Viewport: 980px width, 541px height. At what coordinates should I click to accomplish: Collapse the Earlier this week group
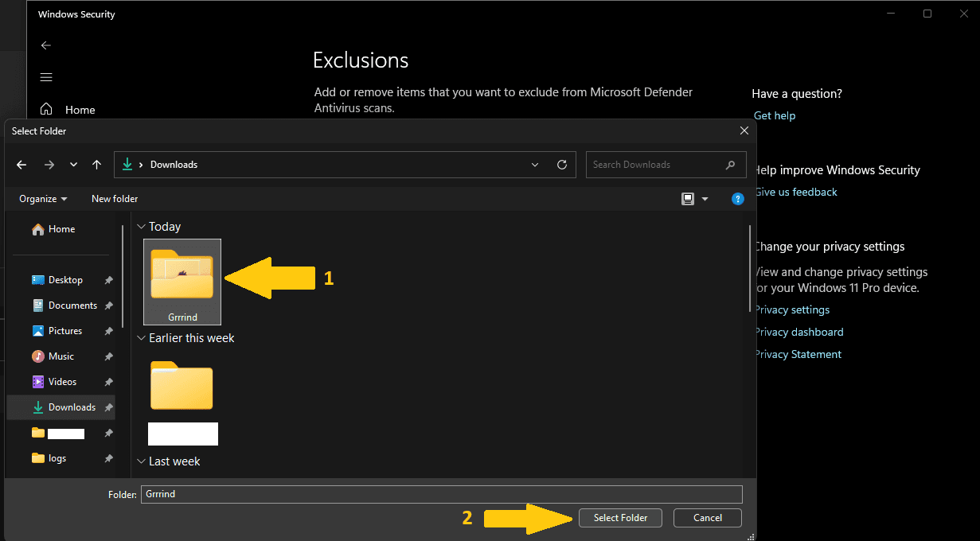coord(141,338)
